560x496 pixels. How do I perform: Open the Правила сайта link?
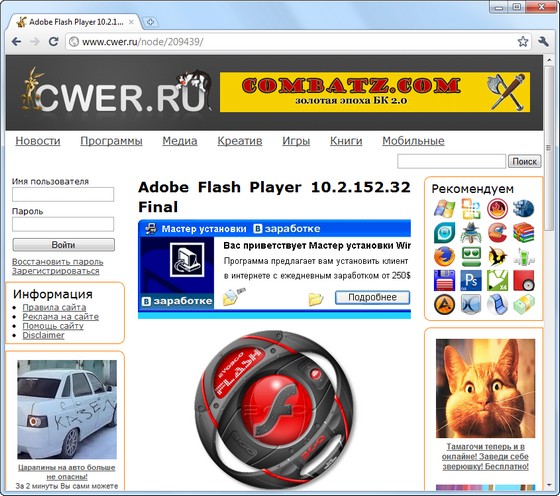click(54, 307)
